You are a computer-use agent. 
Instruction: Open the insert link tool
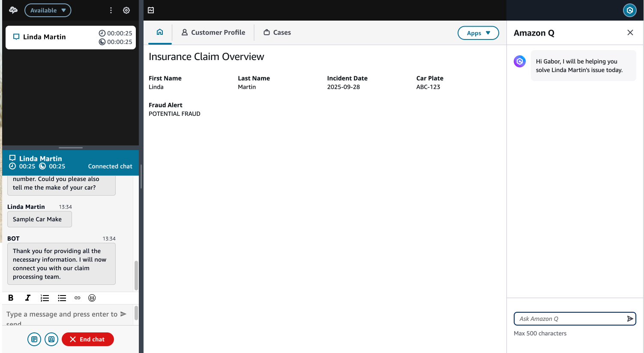point(77,298)
